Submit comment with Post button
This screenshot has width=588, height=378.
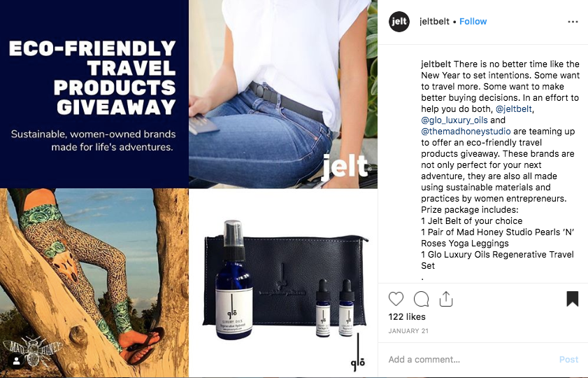tap(568, 360)
